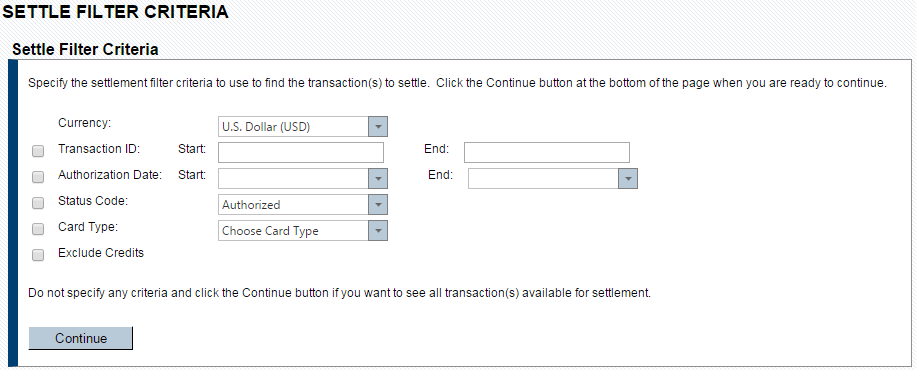Click the empty Authorization Date Start box

[293, 178]
